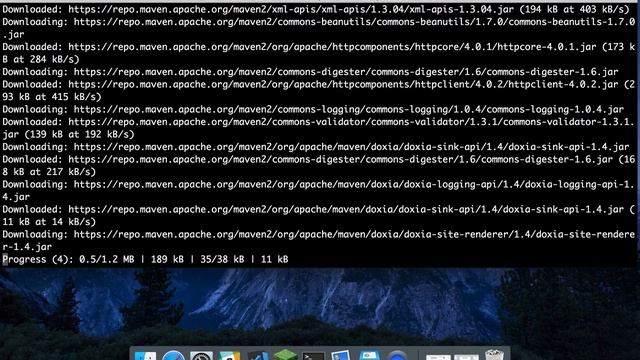640x360 pixels.
Task: Click '8 kB at 217 kB/s)' text
Action: coord(49,172)
